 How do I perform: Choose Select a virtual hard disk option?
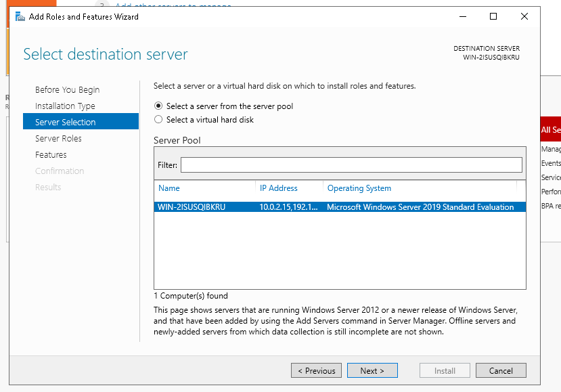coord(159,120)
